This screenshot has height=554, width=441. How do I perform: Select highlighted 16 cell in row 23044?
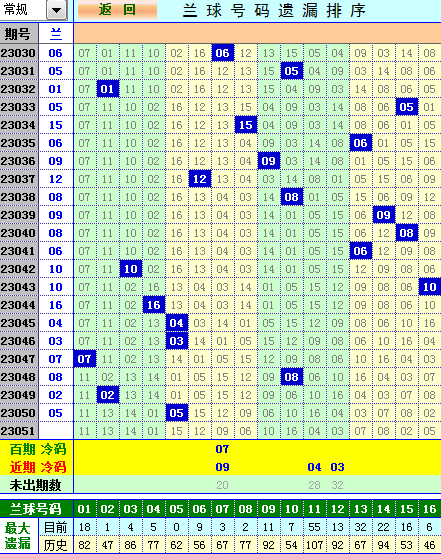click(154, 305)
